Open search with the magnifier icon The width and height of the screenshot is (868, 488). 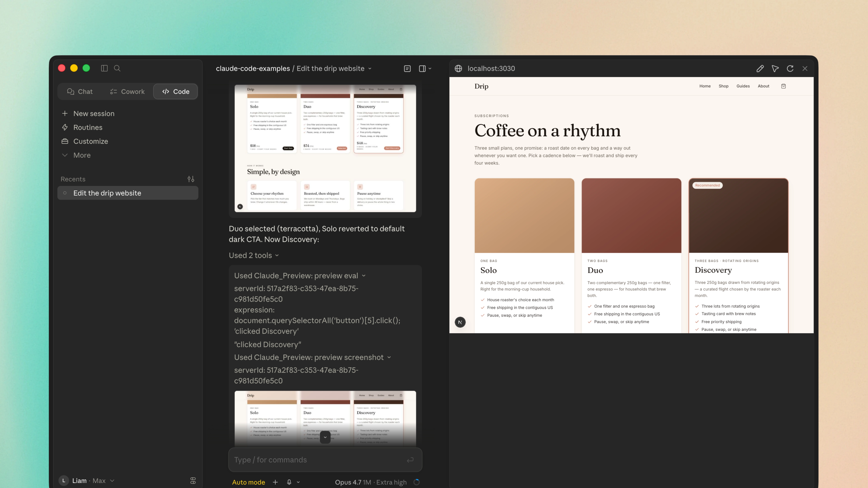[117, 68]
